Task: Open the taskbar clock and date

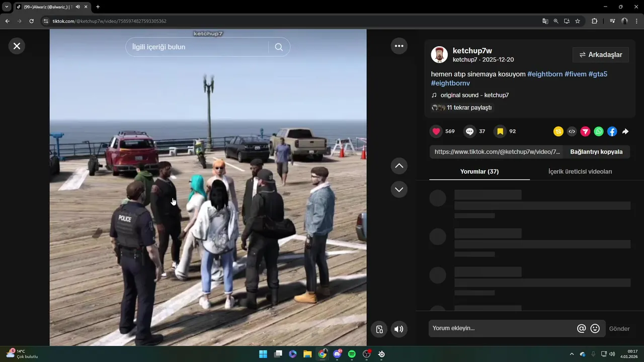Action: (x=629, y=354)
